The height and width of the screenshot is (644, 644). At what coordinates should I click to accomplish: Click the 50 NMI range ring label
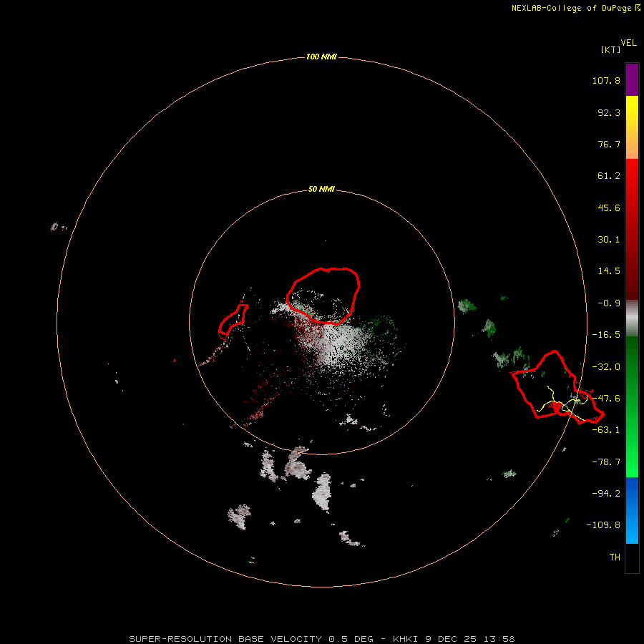coord(321,190)
